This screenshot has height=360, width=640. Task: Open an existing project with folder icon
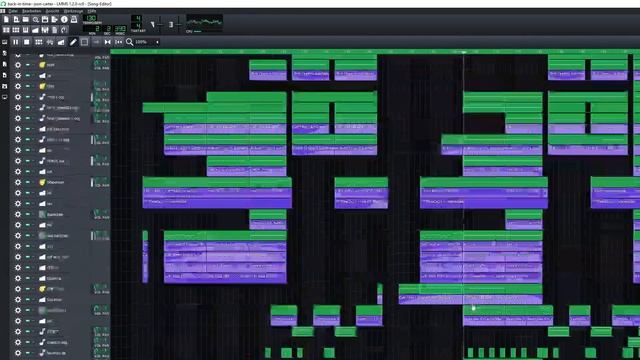pyautogui.click(x=25, y=19)
